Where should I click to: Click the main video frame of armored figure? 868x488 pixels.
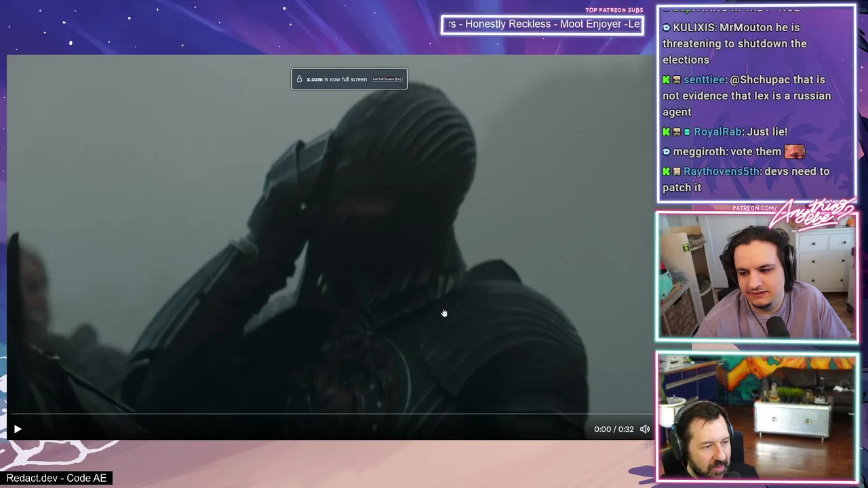[330, 247]
